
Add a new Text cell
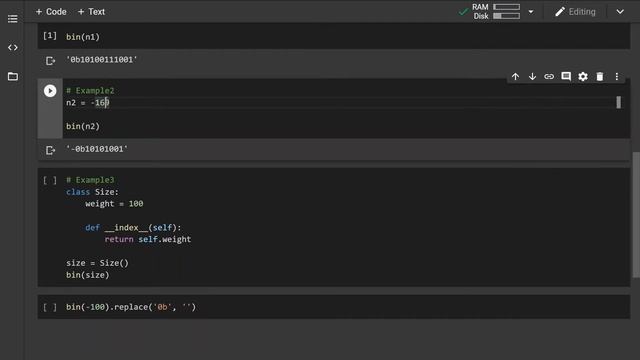coord(91,12)
